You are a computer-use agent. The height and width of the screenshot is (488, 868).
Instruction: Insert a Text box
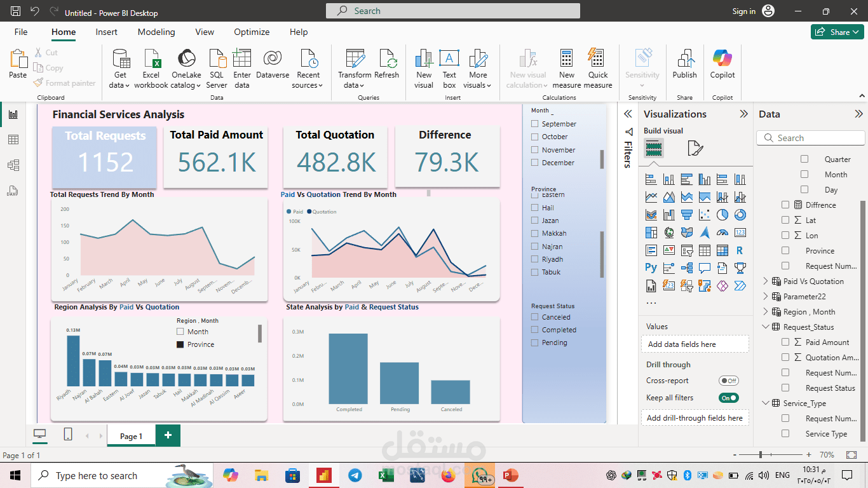[x=449, y=69]
